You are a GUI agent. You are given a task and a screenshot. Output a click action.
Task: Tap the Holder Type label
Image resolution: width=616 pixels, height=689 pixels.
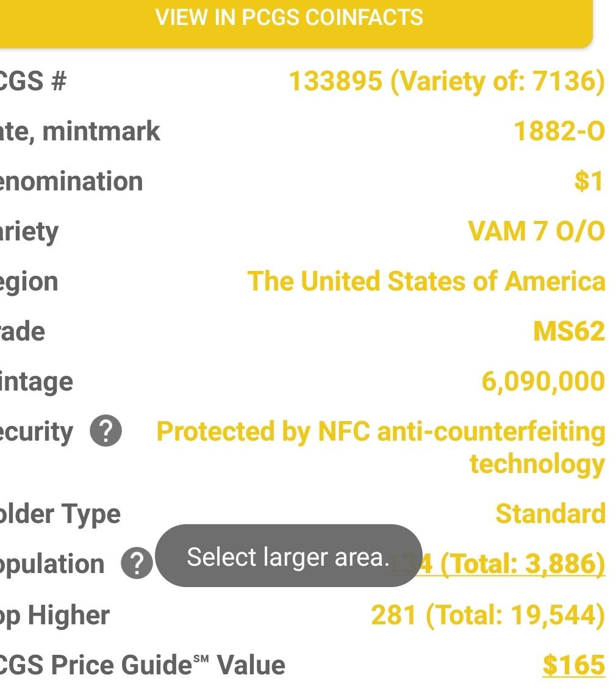click(x=60, y=514)
